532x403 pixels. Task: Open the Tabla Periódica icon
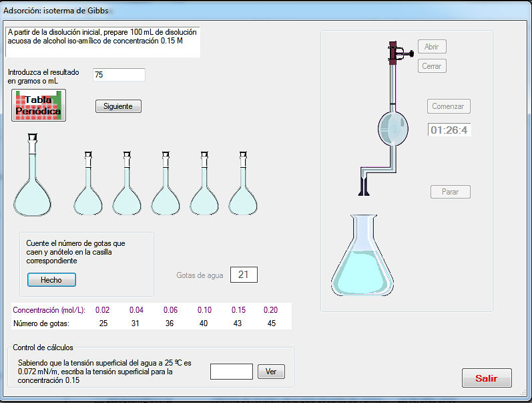click(x=39, y=106)
